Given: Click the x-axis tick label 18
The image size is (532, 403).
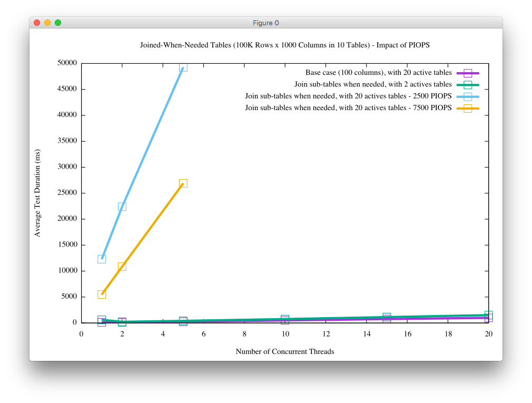Looking at the screenshot, I should tap(448, 334).
